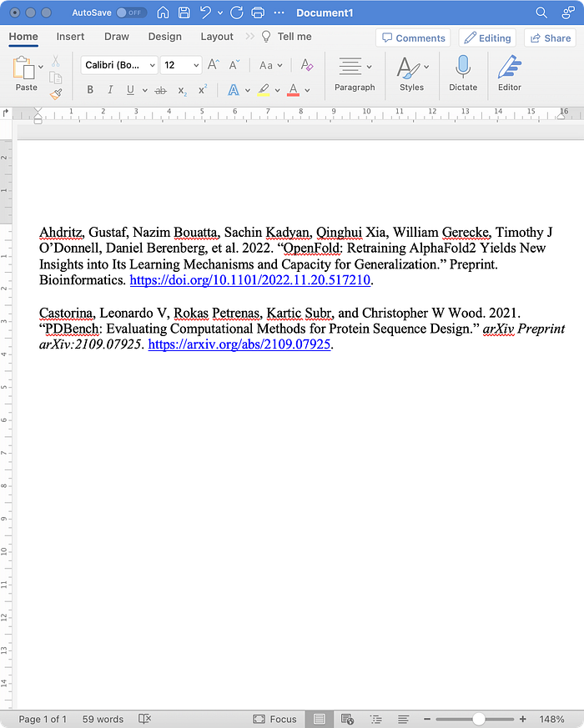Click the Tell me search box

(x=287, y=37)
